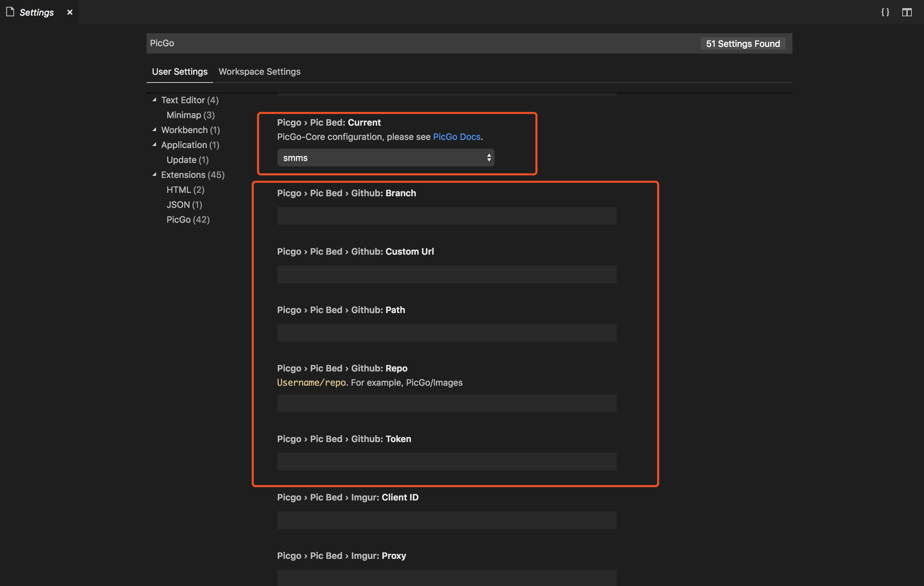This screenshot has width=924, height=586.
Task: Close the Settings tab with X icon
Action: (x=70, y=12)
